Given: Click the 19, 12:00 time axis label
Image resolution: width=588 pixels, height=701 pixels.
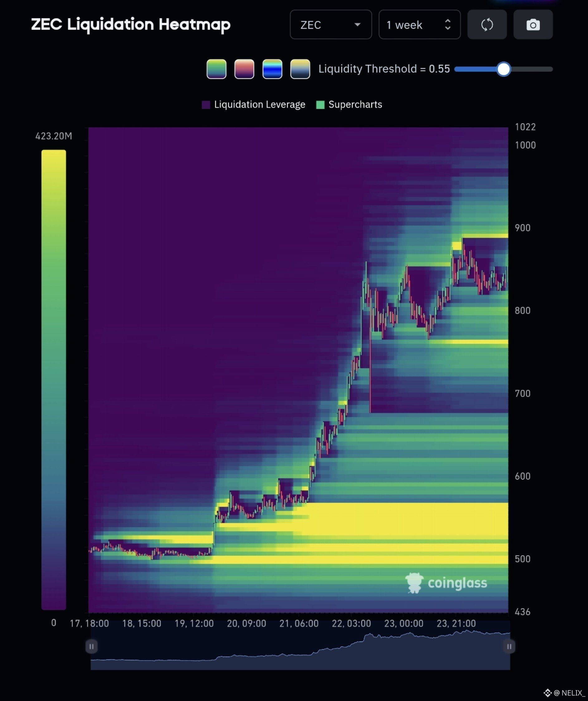Looking at the screenshot, I should coord(194,624).
